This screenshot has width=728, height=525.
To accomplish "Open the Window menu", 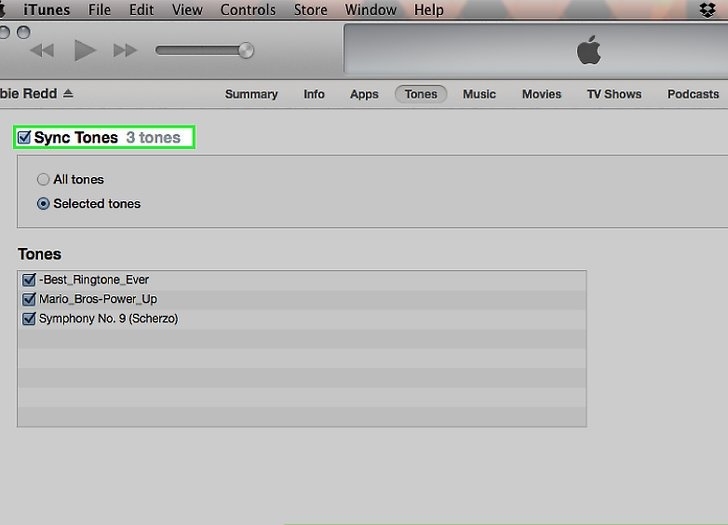I will point(370,9).
